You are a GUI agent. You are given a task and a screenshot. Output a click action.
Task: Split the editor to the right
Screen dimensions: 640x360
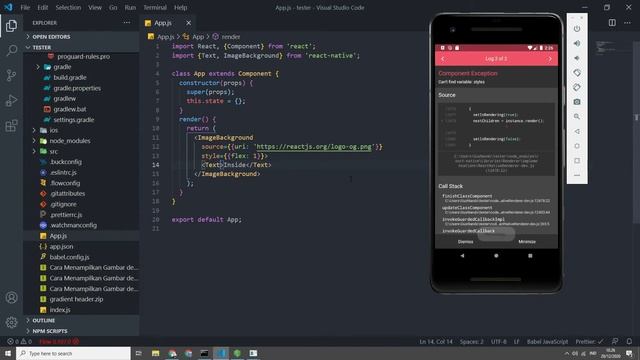click(612, 23)
